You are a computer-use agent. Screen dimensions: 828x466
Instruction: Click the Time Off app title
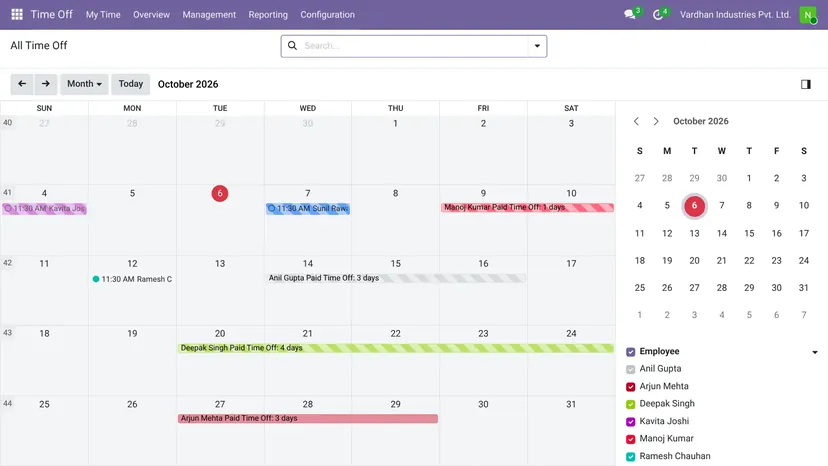click(51, 14)
